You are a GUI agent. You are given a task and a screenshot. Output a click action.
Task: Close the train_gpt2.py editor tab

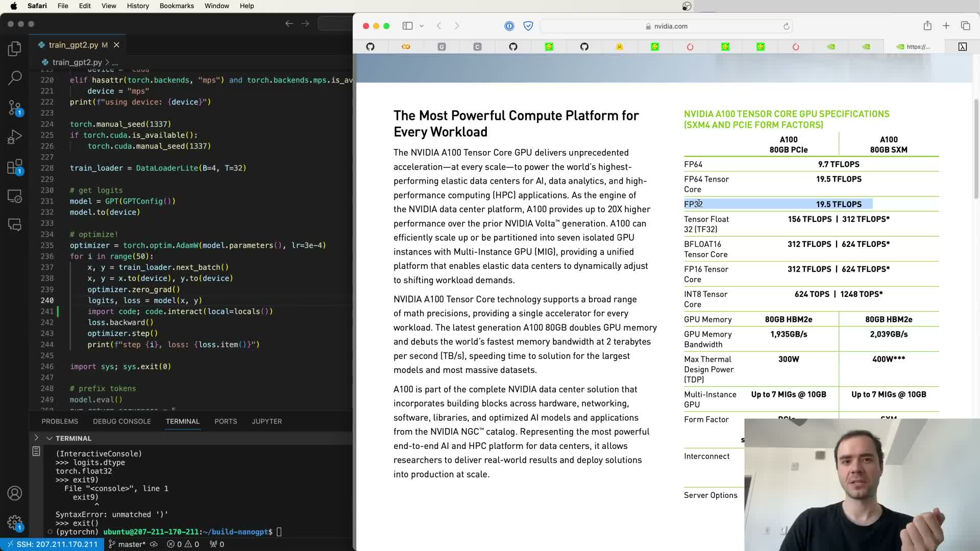pos(116,45)
